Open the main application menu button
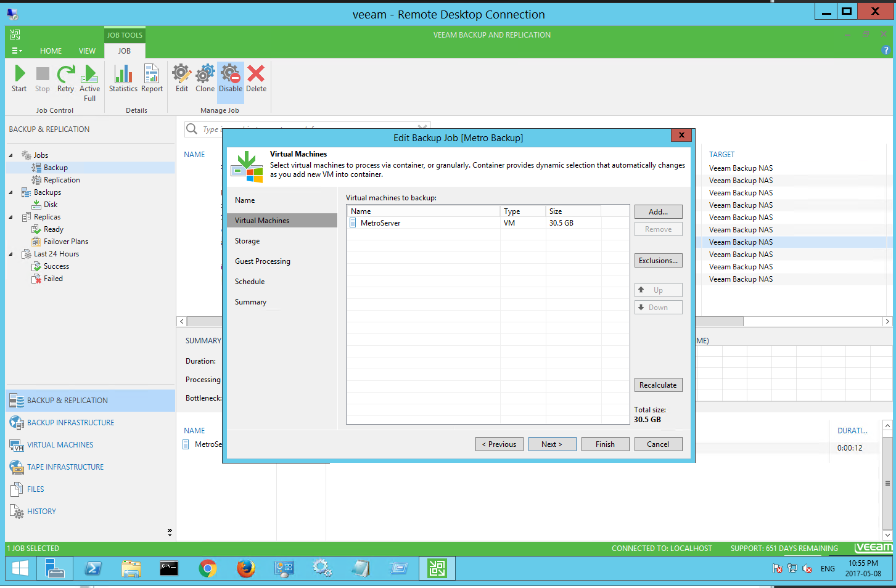896x588 pixels. pyautogui.click(x=17, y=51)
